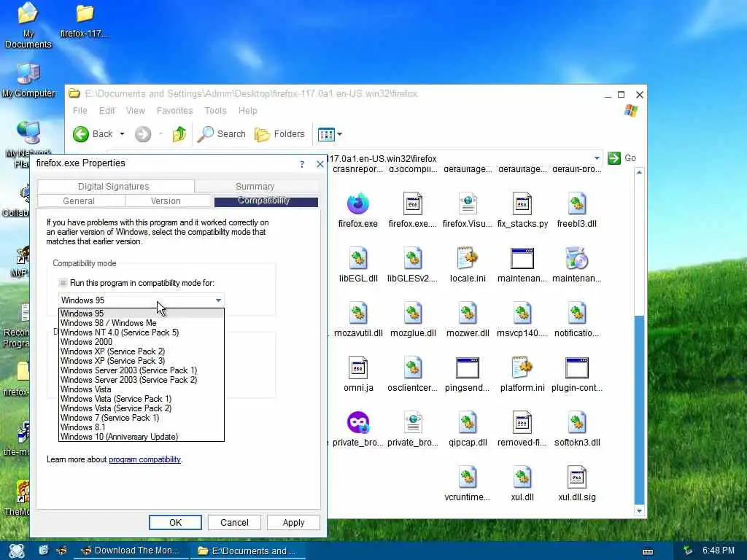Click the Go button beside address bar
The image size is (747, 560).
pyautogui.click(x=622, y=158)
